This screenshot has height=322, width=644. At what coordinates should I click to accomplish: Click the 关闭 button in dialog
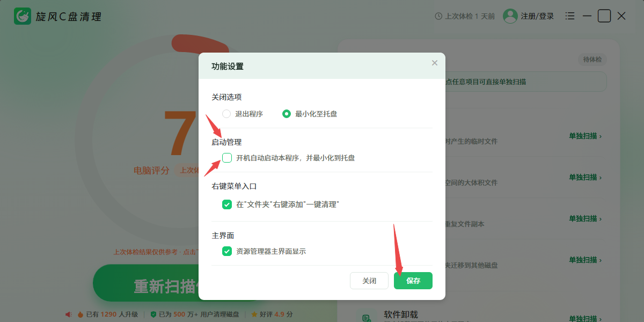369,281
